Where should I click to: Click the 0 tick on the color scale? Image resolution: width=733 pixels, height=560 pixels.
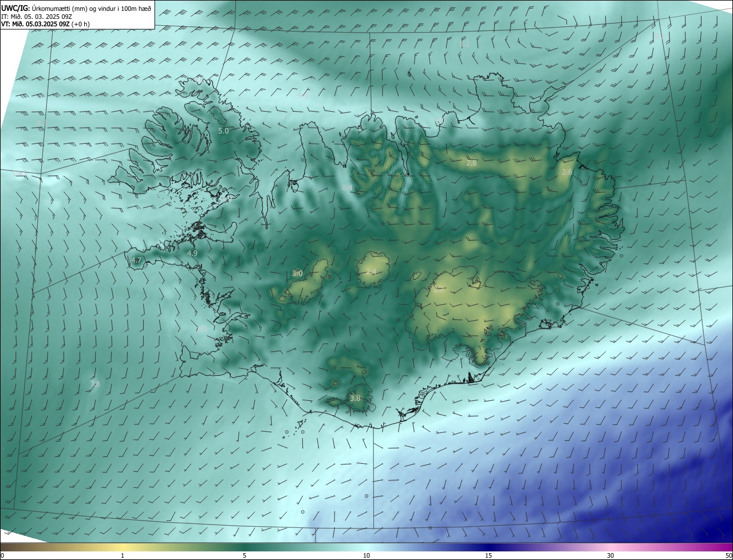click(2, 555)
